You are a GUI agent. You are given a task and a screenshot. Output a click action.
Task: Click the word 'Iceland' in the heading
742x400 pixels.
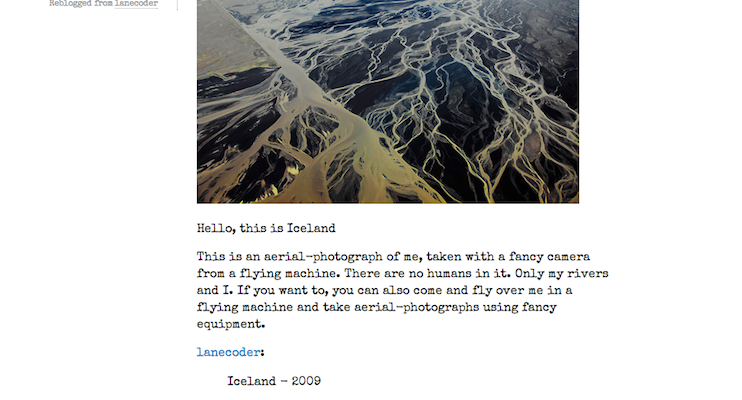coord(311,228)
